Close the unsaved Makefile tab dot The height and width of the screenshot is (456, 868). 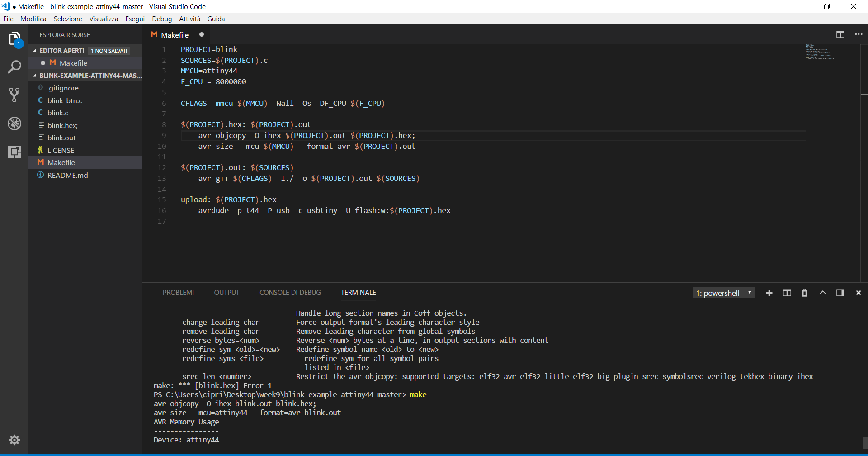[x=202, y=34]
